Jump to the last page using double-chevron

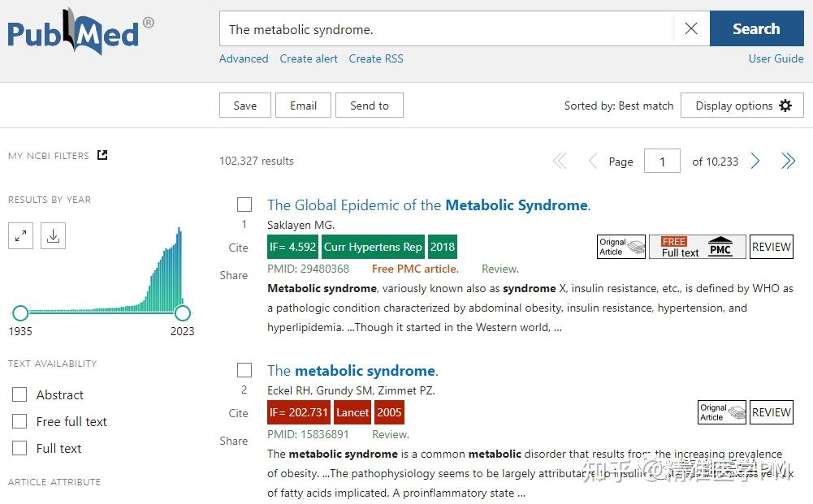pos(788,161)
